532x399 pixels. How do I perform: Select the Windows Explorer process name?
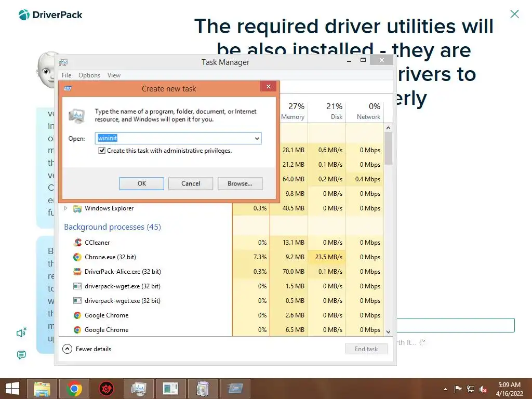tap(109, 208)
